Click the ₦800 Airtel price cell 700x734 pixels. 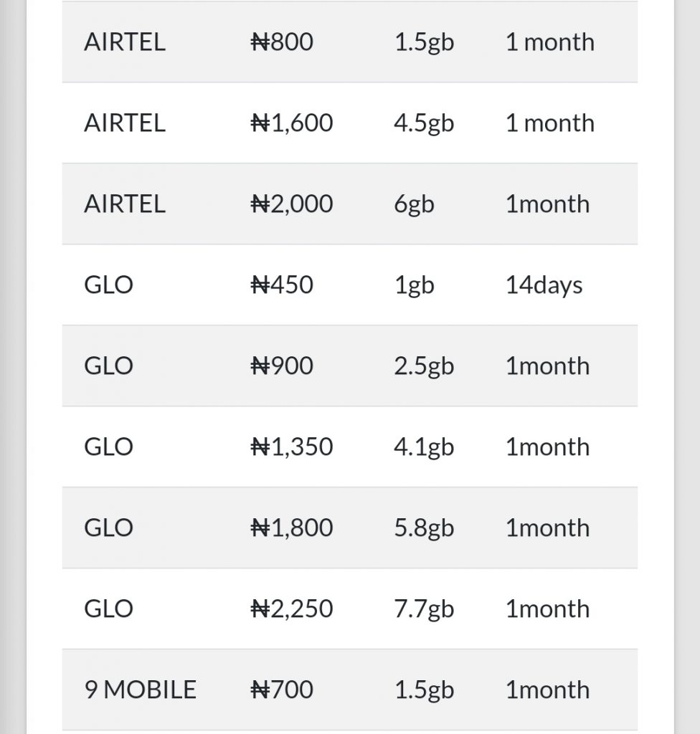click(282, 42)
